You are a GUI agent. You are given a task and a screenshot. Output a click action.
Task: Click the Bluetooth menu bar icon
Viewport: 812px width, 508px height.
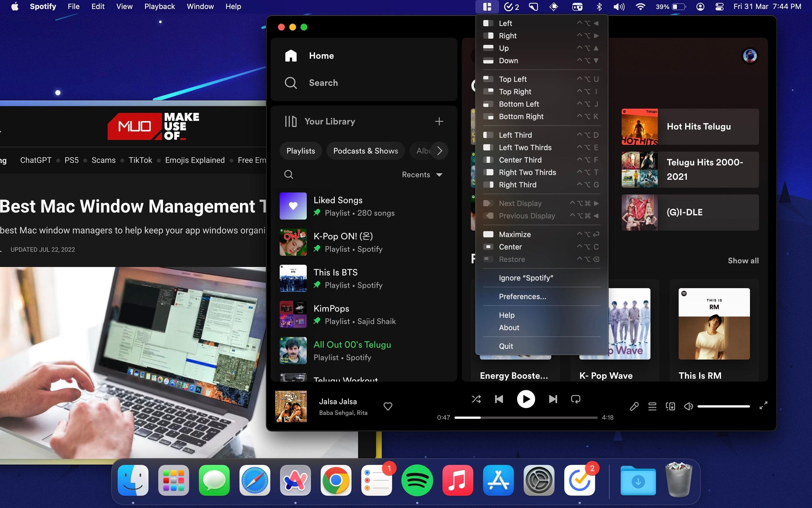pos(599,7)
